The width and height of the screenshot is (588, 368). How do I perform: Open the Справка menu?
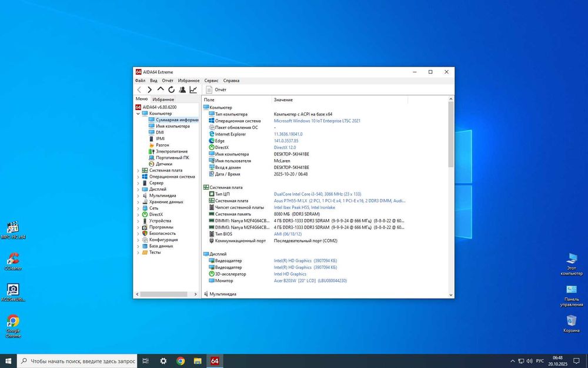tap(231, 80)
